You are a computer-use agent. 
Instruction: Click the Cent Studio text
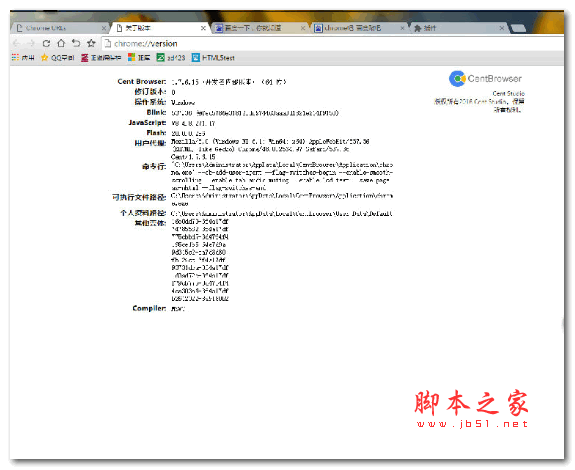pos(508,93)
